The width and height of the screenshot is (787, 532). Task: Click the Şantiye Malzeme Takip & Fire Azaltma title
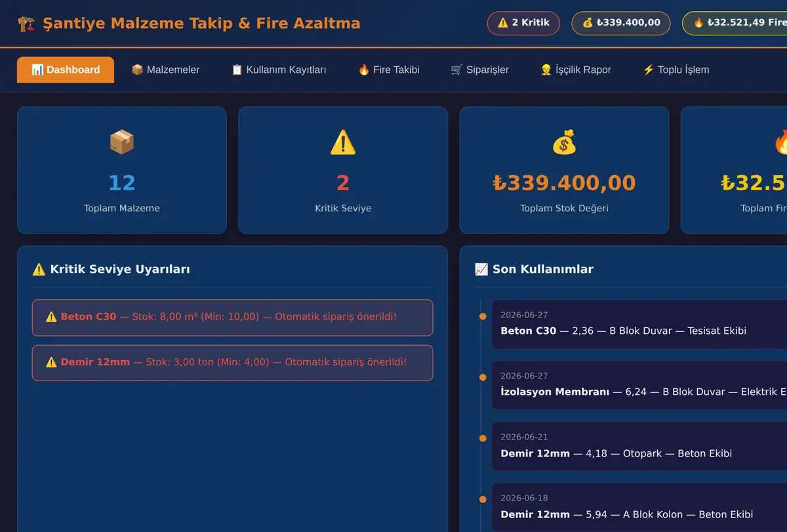click(x=201, y=24)
